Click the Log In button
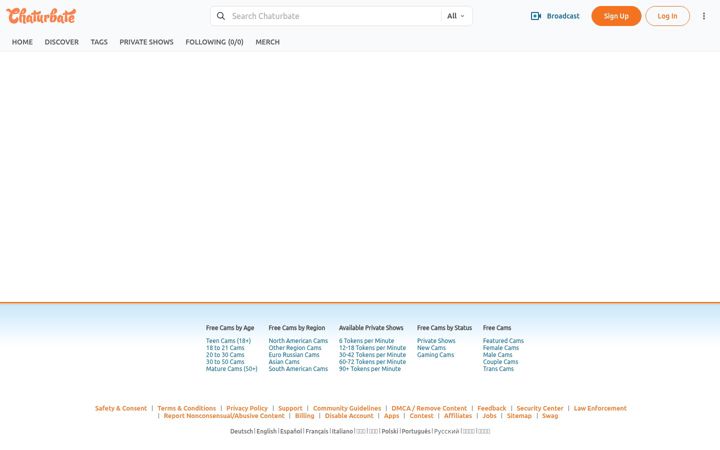Screen dimensions: 720x450 (667, 16)
